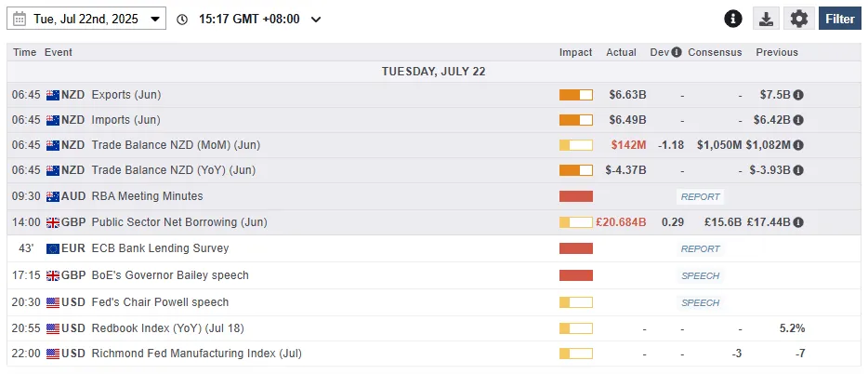Click info icon next to Exports previous $7.5B
The width and height of the screenshot is (868, 374).
[x=798, y=95]
